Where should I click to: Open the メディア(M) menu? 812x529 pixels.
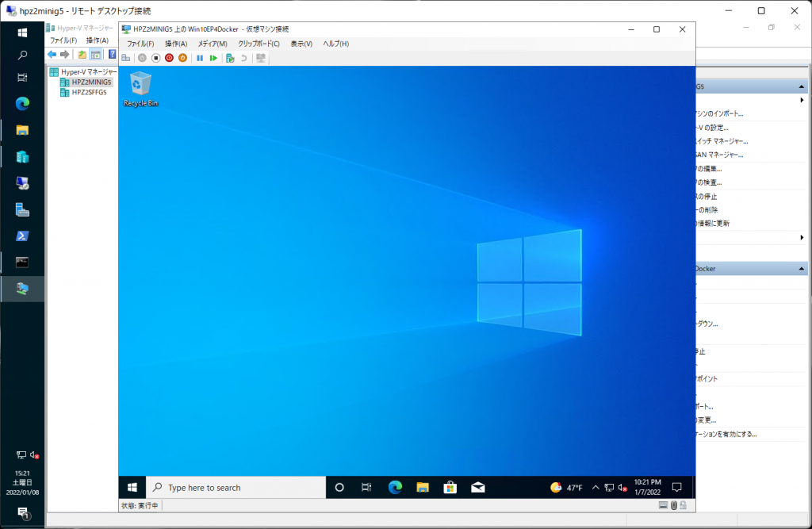coord(213,44)
